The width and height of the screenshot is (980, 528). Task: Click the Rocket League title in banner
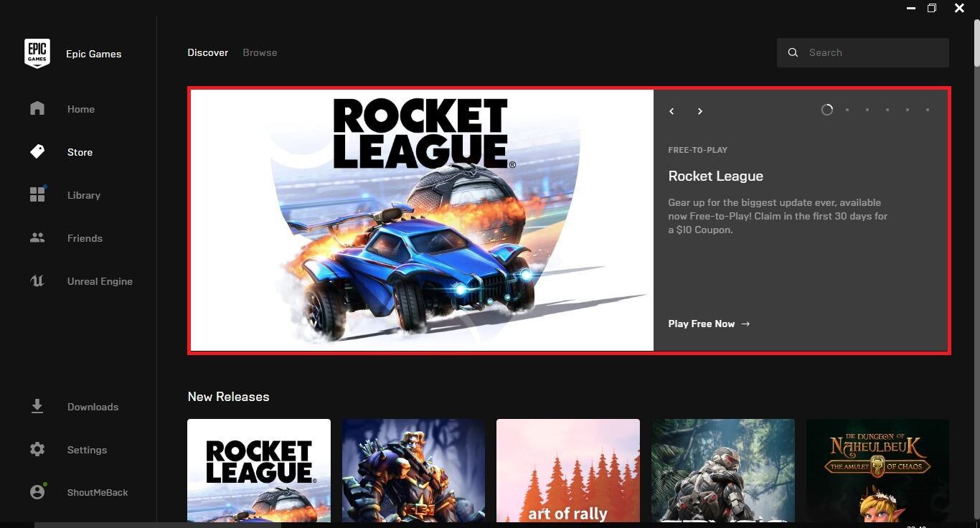point(715,176)
